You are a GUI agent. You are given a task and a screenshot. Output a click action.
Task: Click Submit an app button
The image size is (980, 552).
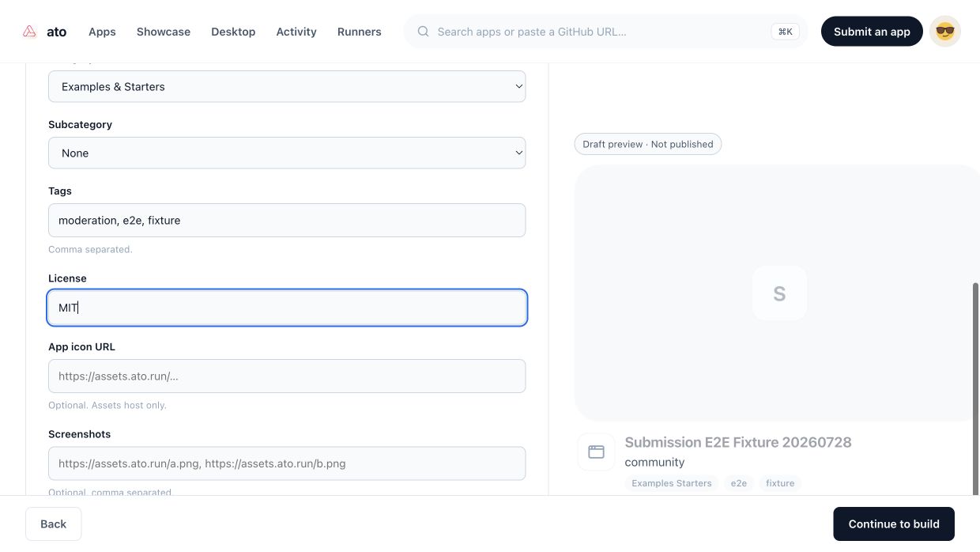click(x=872, y=32)
